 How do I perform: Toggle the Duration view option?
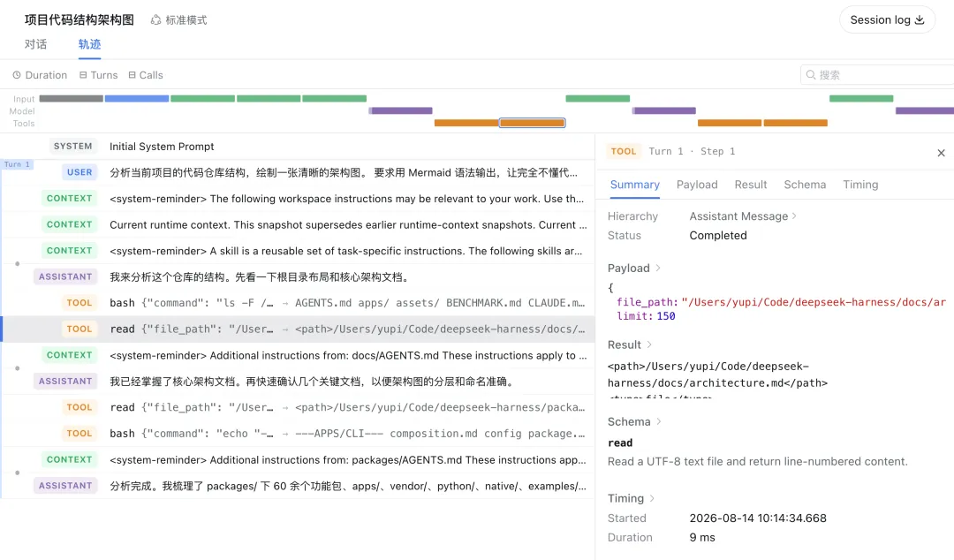point(40,75)
